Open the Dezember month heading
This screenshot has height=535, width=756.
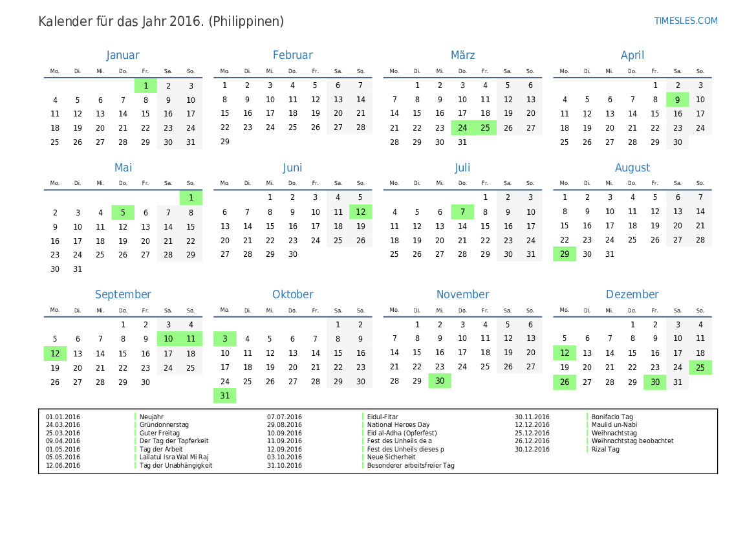point(632,294)
